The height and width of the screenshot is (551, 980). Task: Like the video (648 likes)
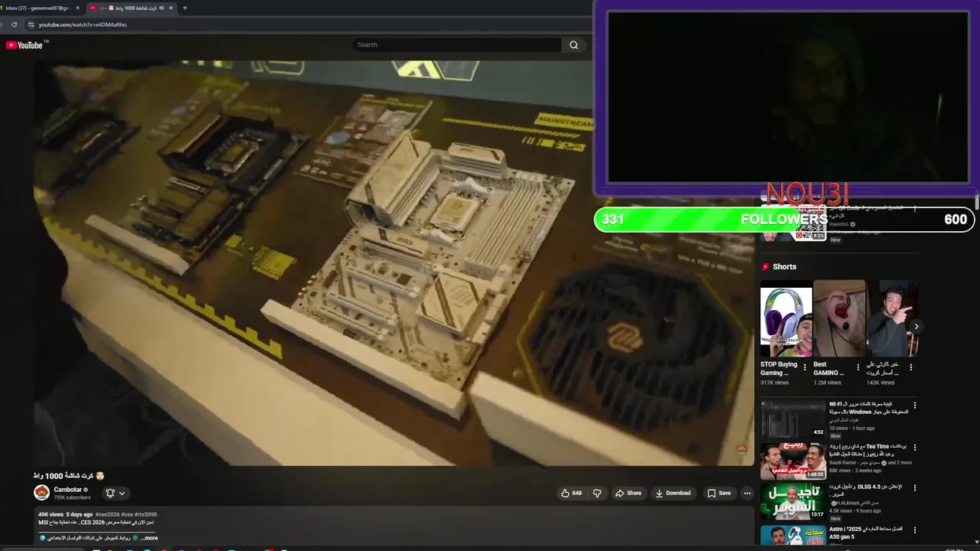click(x=572, y=494)
